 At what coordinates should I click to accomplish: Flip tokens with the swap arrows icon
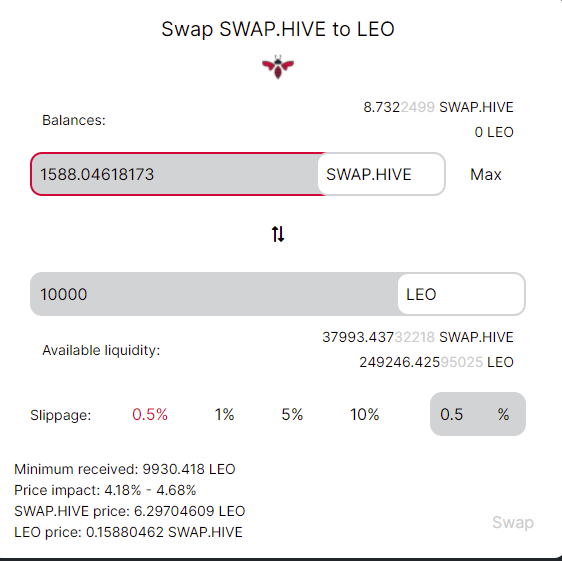[x=278, y=234]
